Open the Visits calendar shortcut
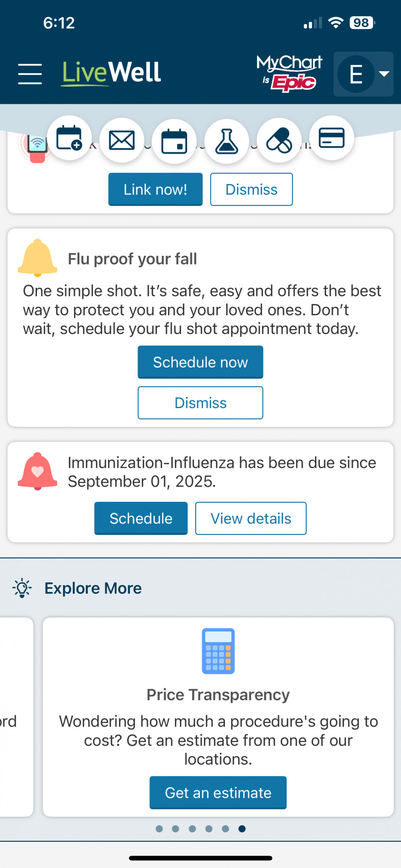401x868 pixels. [x=174, y=141]
